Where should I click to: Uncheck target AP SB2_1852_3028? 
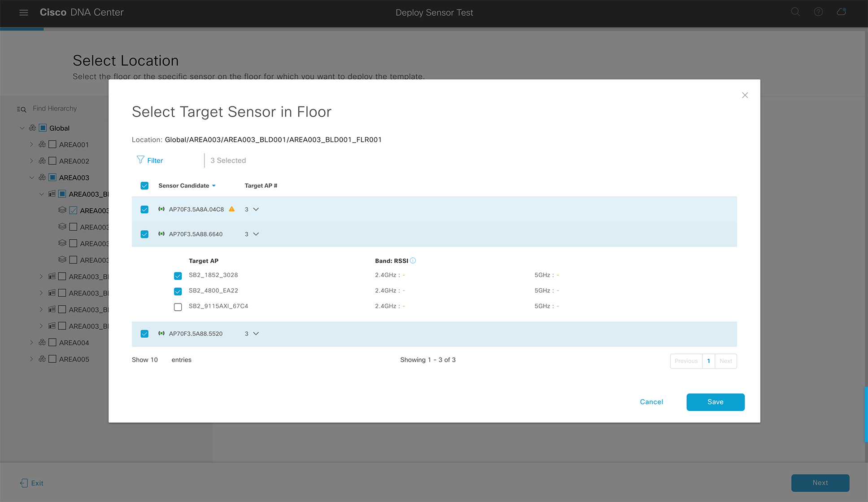(178, 276)
